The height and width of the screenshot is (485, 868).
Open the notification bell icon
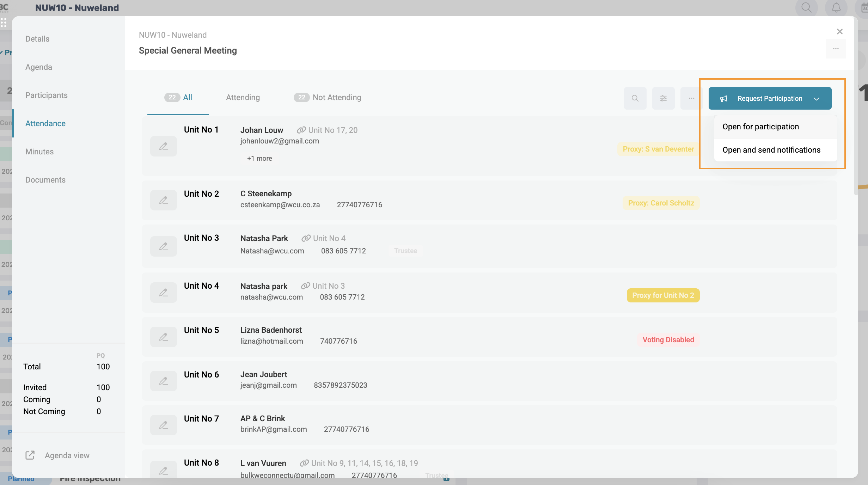click(836, 8)
